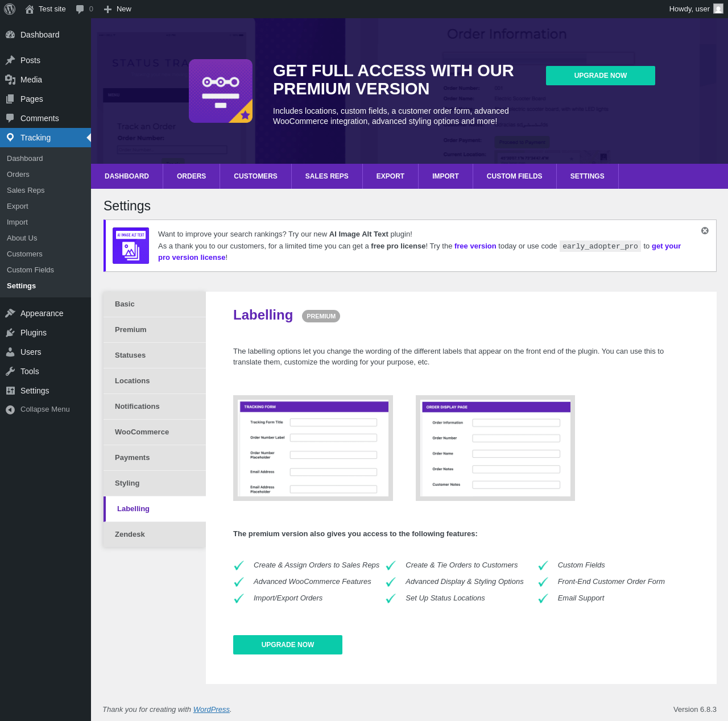Open Dashboard in Tracking submenu
This screenshot has height=721, width=728.
pos(45,159)
